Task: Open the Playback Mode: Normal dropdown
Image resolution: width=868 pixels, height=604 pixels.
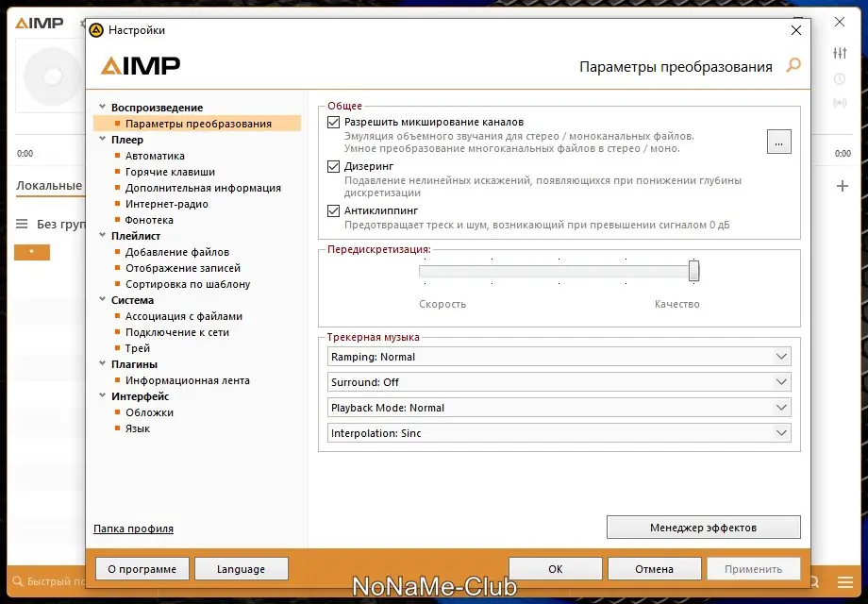Action: 559,408
